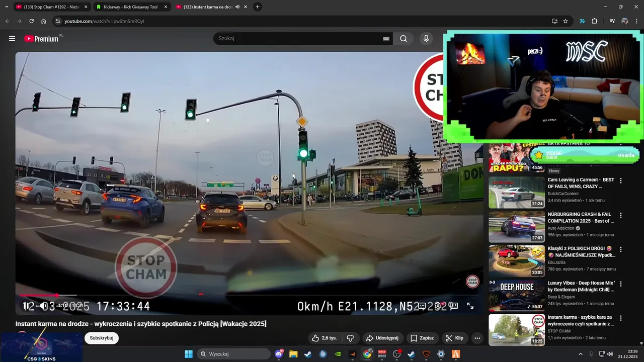Pause the video with the player button

click(x=26, y=306)
